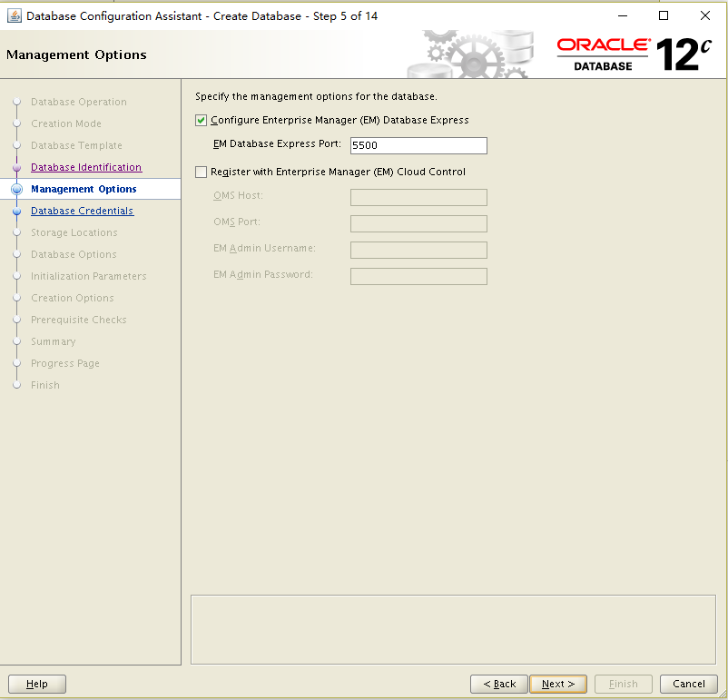Viewport: 728px width, 700px height.
Task: Click 'Specify the management options' instruction text
Action: (316, 96)
